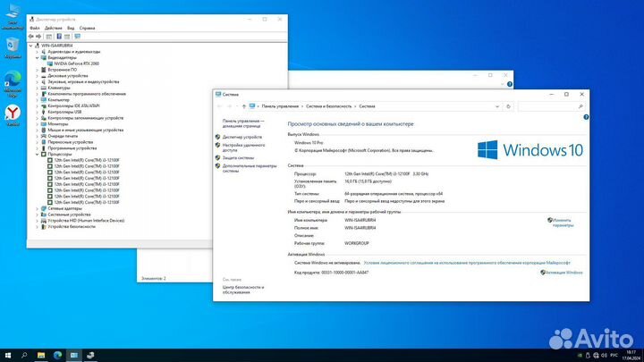Collapse the Видеоадаптеры category
The image size is (644, 362).
[x=37, y=58]
